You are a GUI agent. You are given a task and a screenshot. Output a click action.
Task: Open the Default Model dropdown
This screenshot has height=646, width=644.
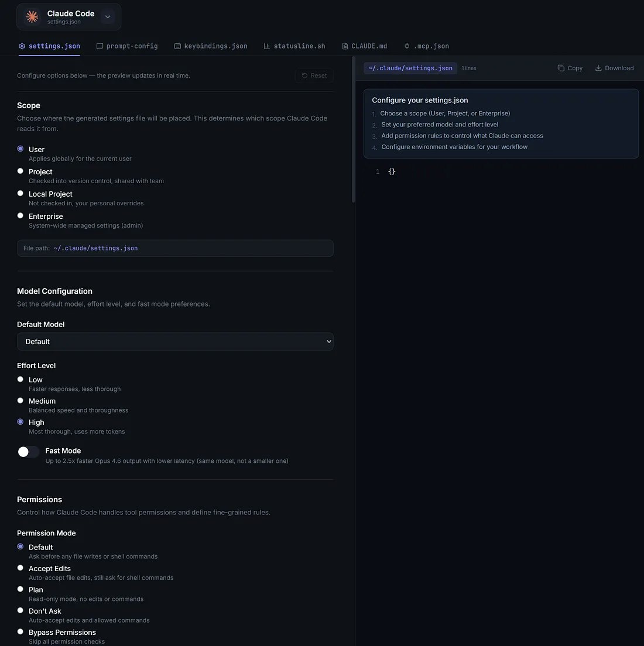(175, 341)
